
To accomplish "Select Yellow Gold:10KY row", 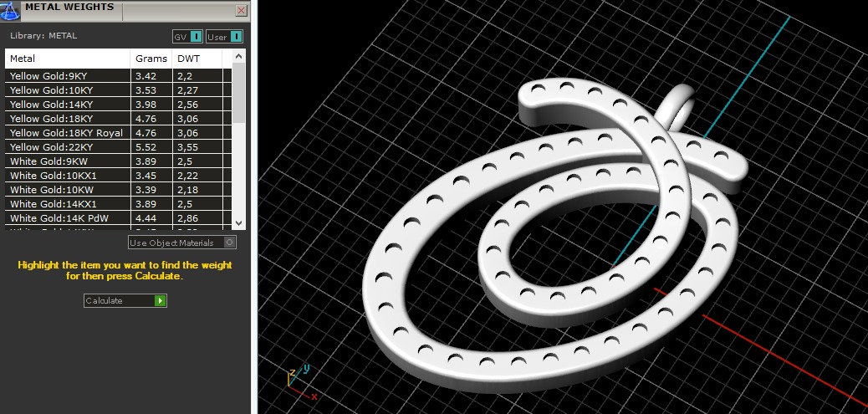I will 119,90.
